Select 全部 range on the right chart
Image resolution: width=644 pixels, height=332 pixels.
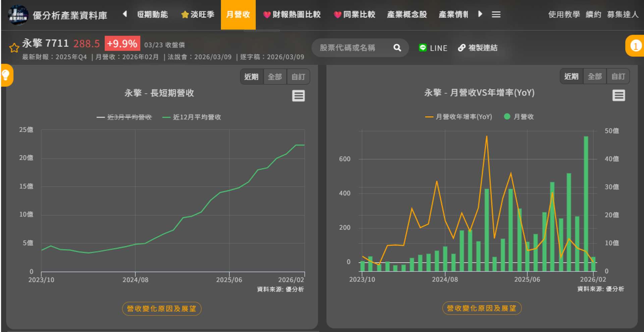(595, 76)
